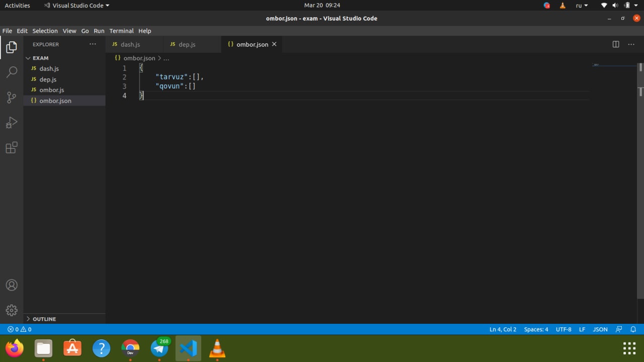Viewport: 644px width, 362px height.
Task: Open the File menu
Action: click(x=7, y=31)
